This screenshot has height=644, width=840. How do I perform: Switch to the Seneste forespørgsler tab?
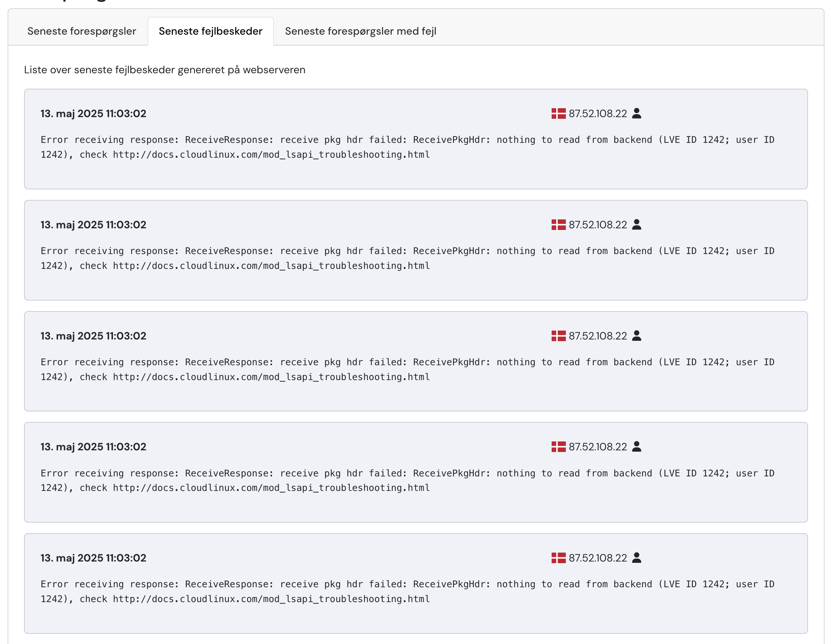point(82,31)
